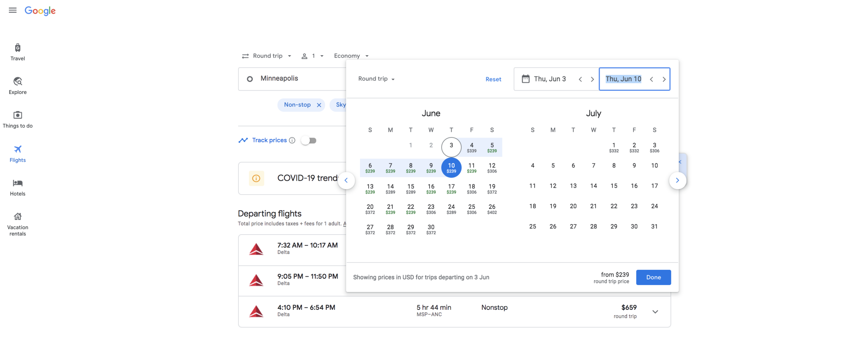Remove the Non-stop filter chip
868x339 pixels.
[x=319, y=105]
